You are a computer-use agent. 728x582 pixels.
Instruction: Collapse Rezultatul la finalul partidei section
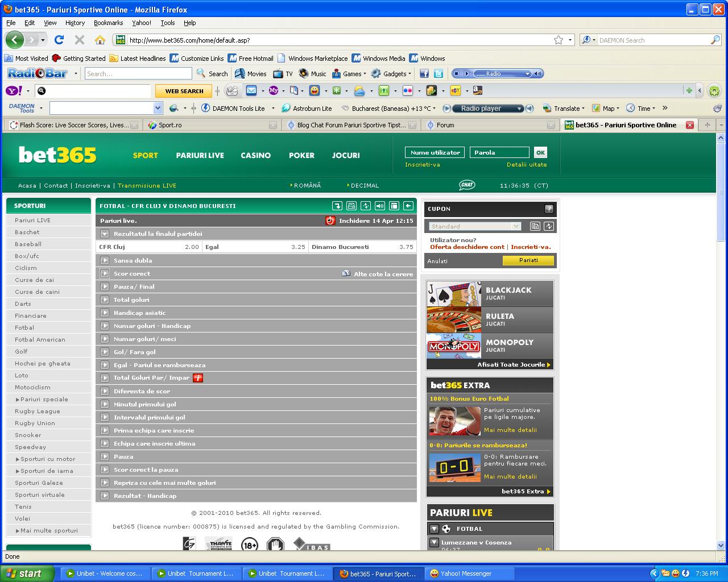[x=104, y=234]
